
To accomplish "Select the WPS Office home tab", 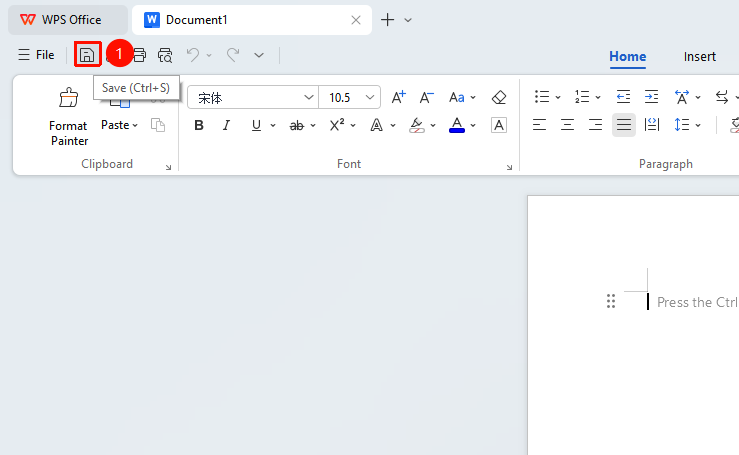I will click(67, 20).
